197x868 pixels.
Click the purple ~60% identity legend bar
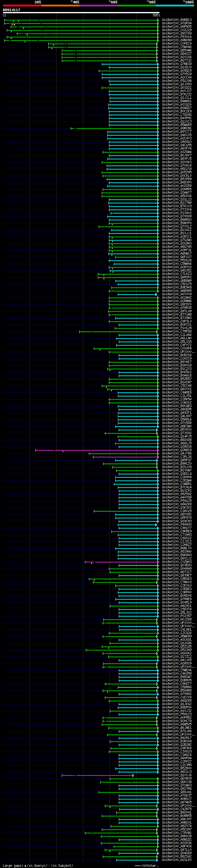coord(99,6)
